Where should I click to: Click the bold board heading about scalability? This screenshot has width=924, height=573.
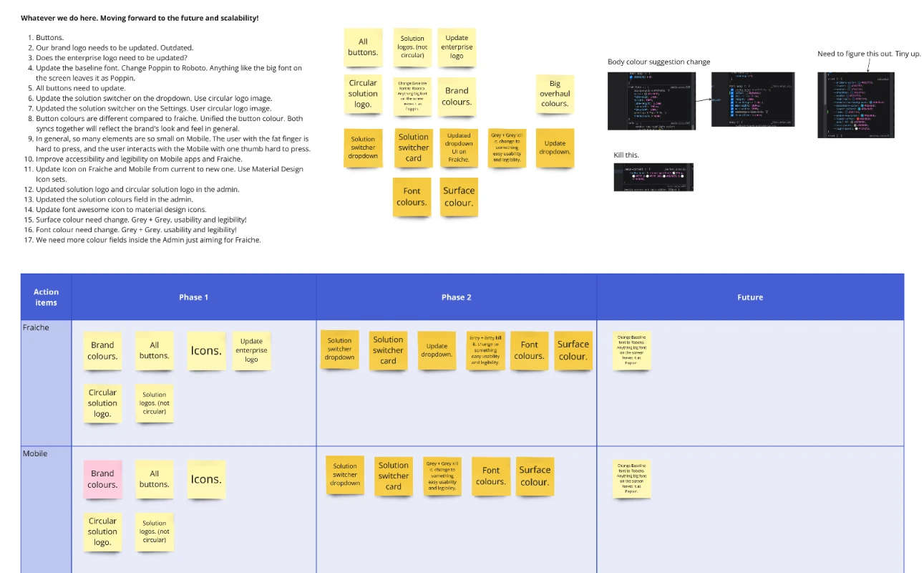tap(140, 18)
